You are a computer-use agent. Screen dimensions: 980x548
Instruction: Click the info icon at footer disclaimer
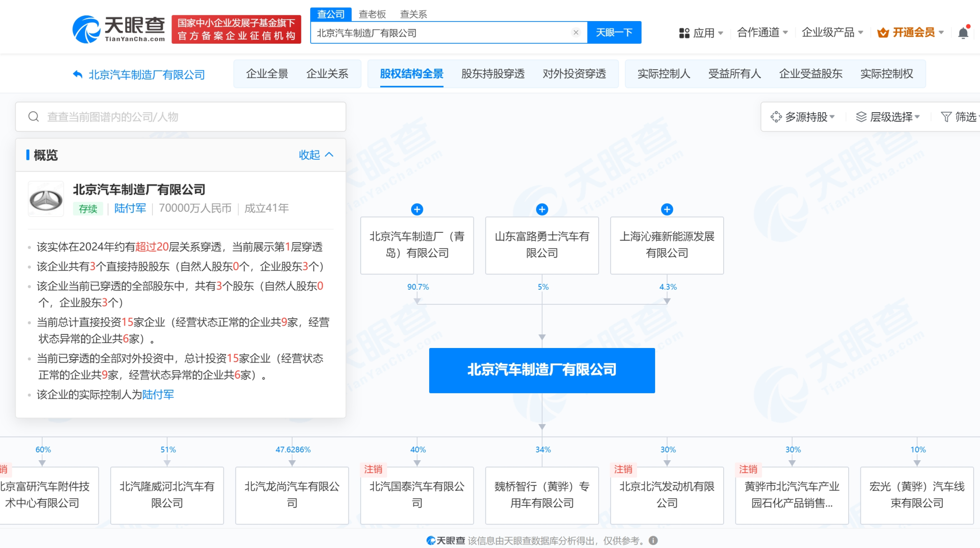(x=653, y=540)
